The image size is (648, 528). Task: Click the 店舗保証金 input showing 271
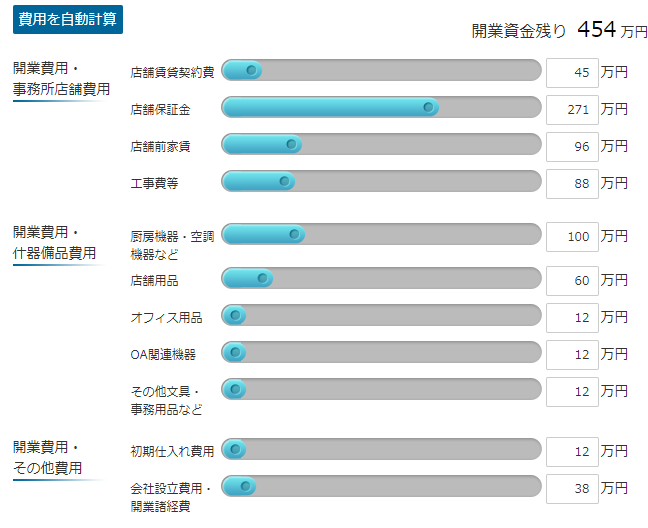click(572, 109)
